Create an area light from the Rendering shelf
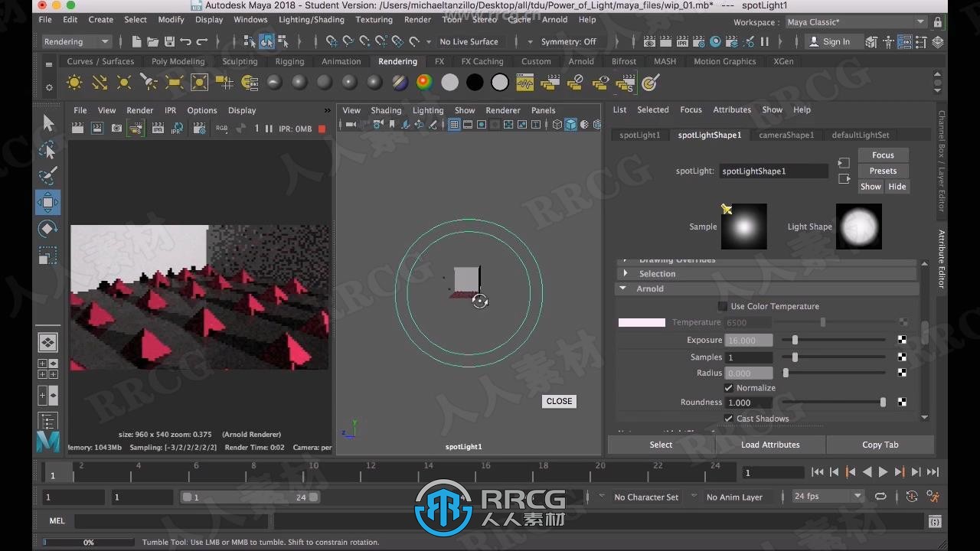 175,83
